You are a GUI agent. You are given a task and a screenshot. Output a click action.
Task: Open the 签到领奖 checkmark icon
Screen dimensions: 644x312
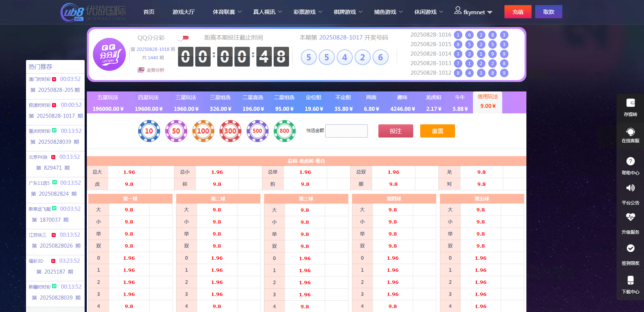[x=630, y=248]
